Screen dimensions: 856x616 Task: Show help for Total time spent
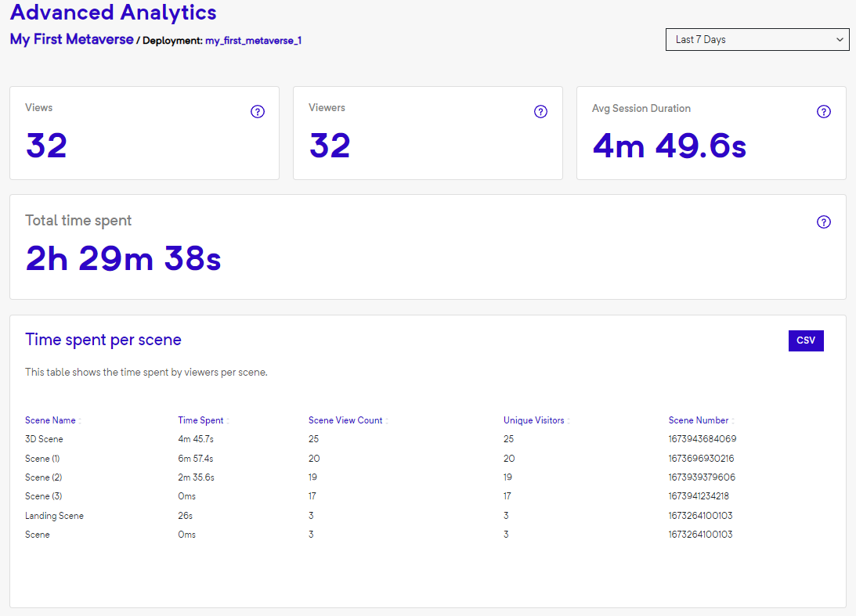coord(823,222)
